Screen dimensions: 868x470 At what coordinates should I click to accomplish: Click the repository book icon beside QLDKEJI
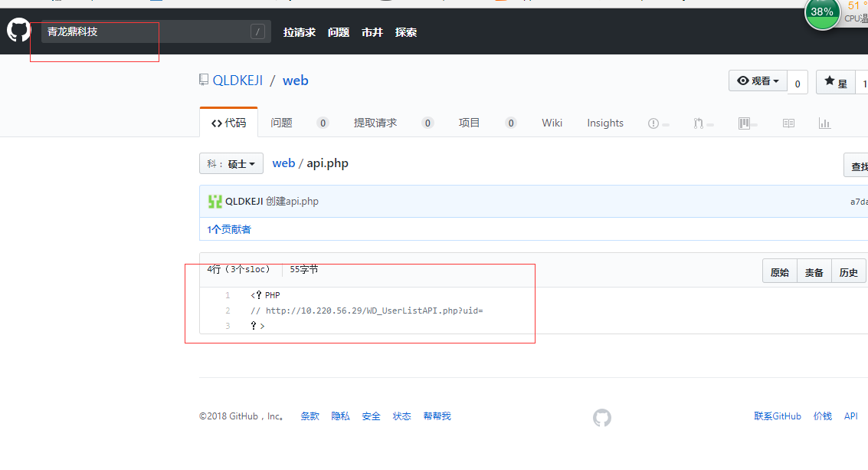(204, 80)
